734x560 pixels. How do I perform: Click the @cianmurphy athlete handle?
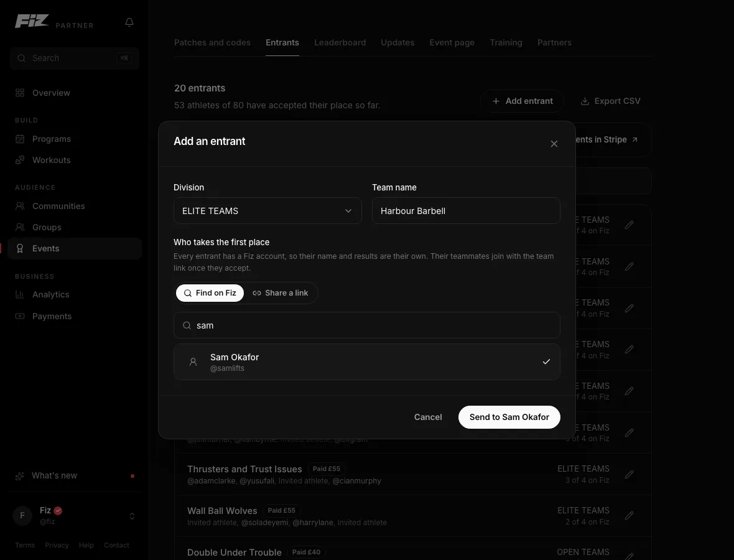pyautogui.click(x=356, y=481)
